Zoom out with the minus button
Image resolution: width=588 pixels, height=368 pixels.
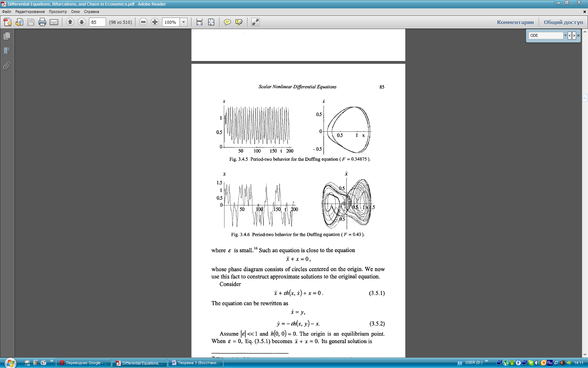[143, 22]
